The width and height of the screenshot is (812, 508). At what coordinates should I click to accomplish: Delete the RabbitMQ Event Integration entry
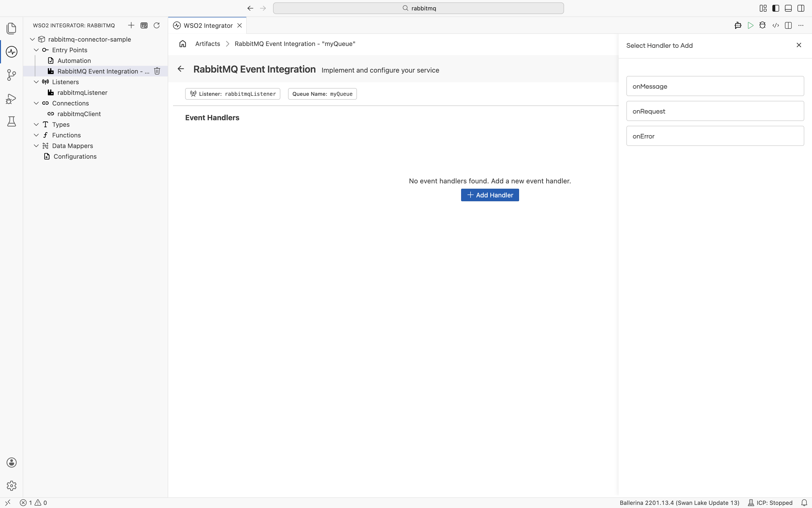coord(157,71)
